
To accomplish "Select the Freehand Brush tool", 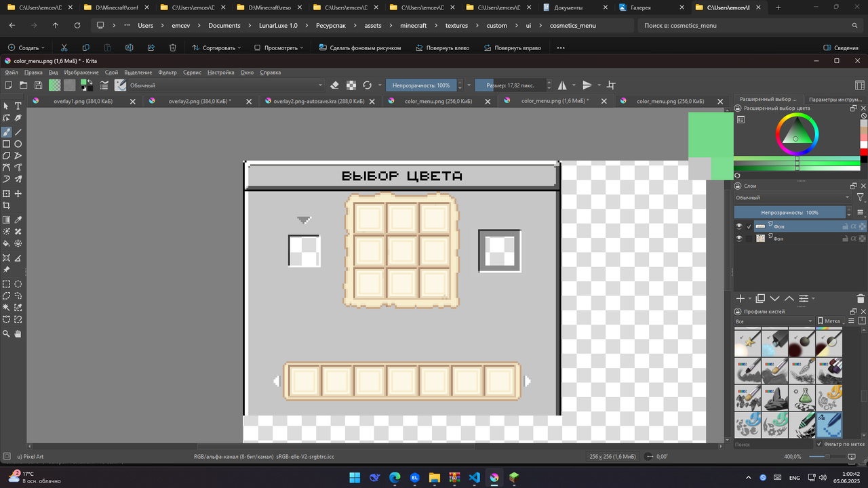I will (x=7, y=132).
